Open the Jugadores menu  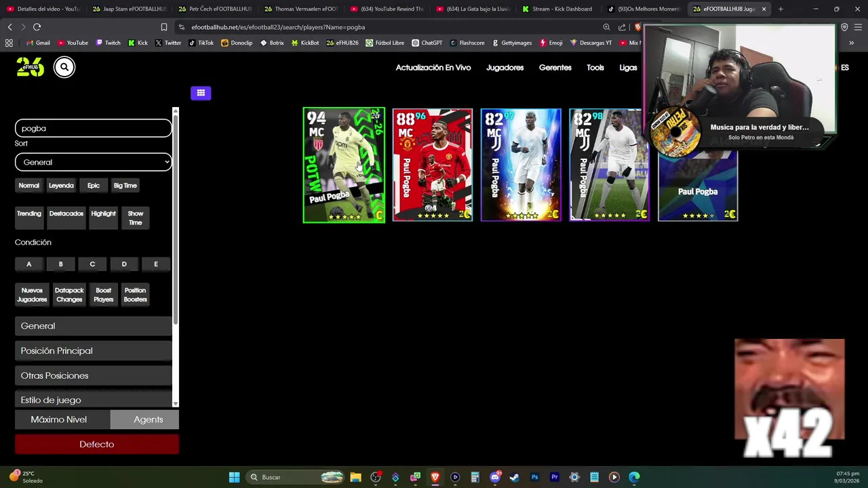(x=505, y=68)
